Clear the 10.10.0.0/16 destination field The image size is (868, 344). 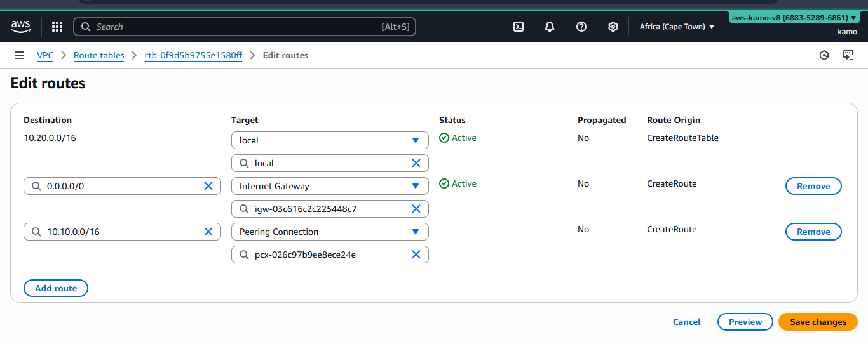point(208,232)
